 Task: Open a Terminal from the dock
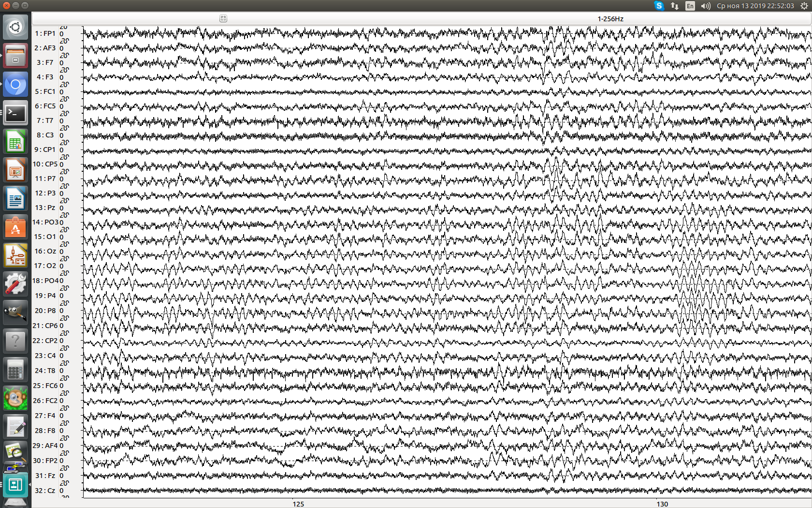[x=15, y=114]
